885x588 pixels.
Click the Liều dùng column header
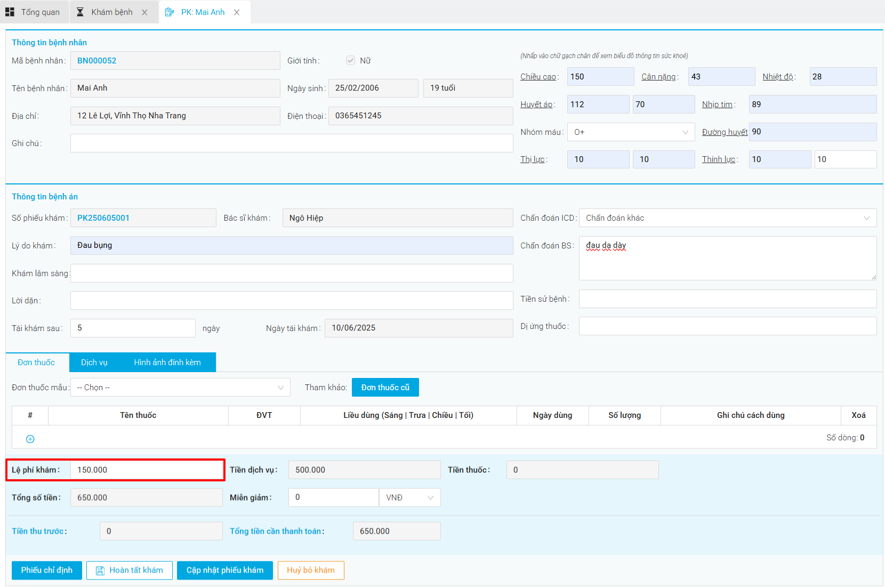408,415
